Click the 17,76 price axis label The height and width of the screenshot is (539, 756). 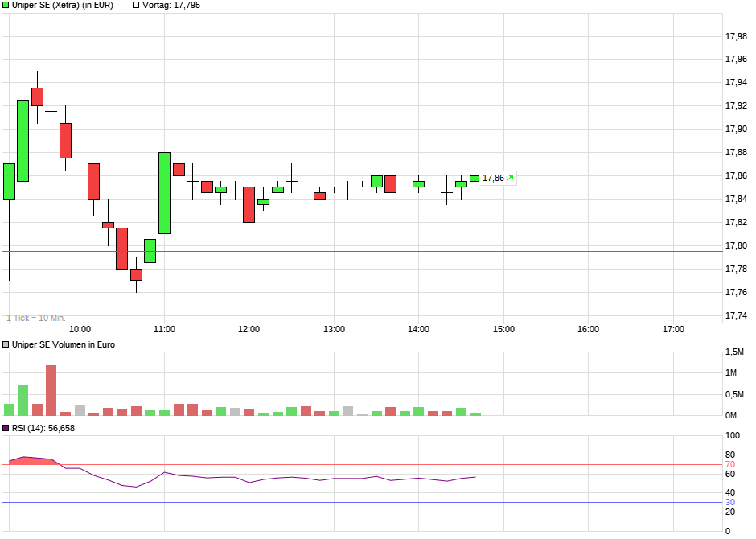[736, 292]
